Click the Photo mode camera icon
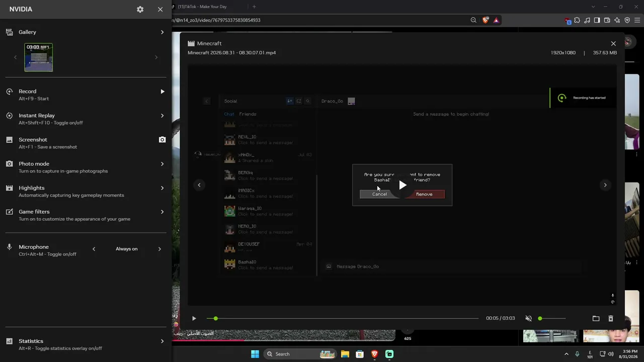Image resolution: width=644 pixels, height=362 pixels. pos(9,164)
